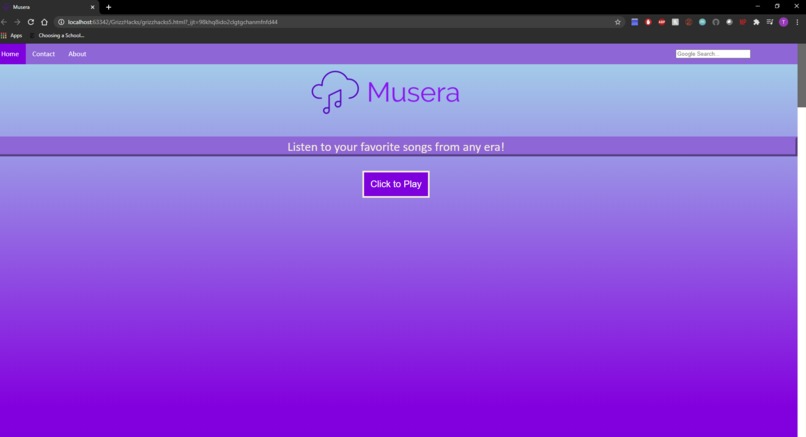Bookmark this page with the star icon
This screenshot has width=806, height=437.
(x=618, y=22)
